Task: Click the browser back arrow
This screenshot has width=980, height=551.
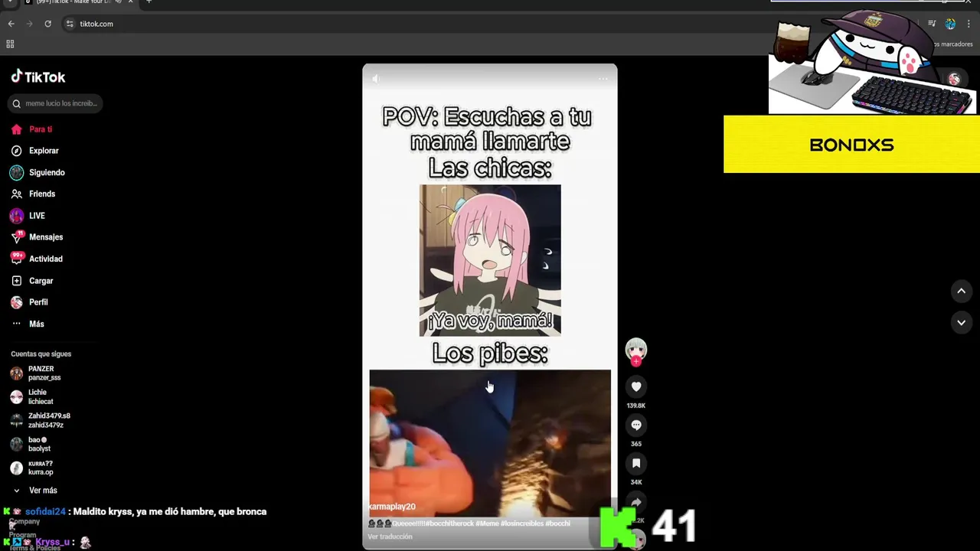Action: pos(11,24)
